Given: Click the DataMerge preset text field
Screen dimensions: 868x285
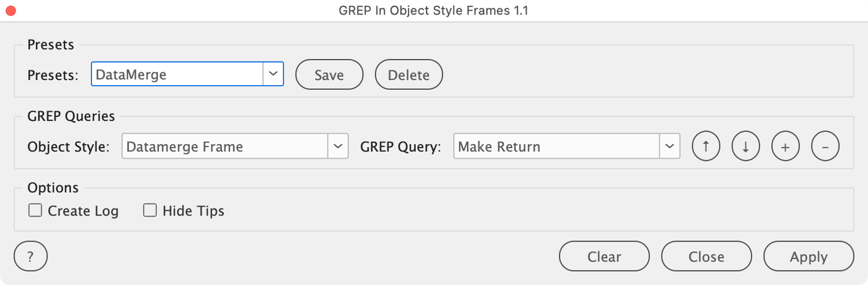Looking at the screenshot, I should click(x=177, y=74).
